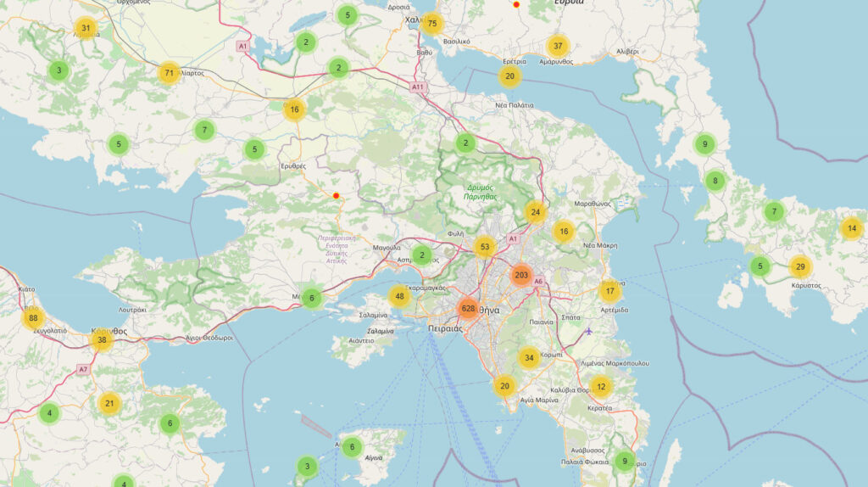Open the 75 cluster at the top

click(x=432, y=24)
